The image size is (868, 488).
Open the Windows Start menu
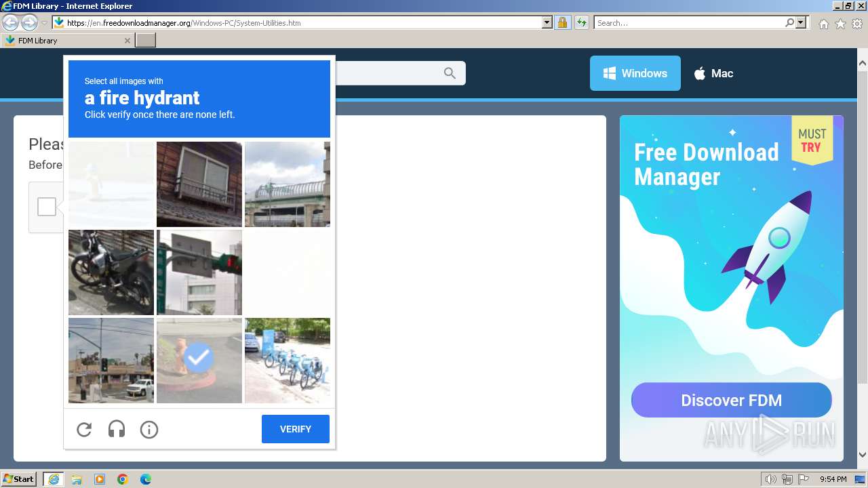coord(18,479)
